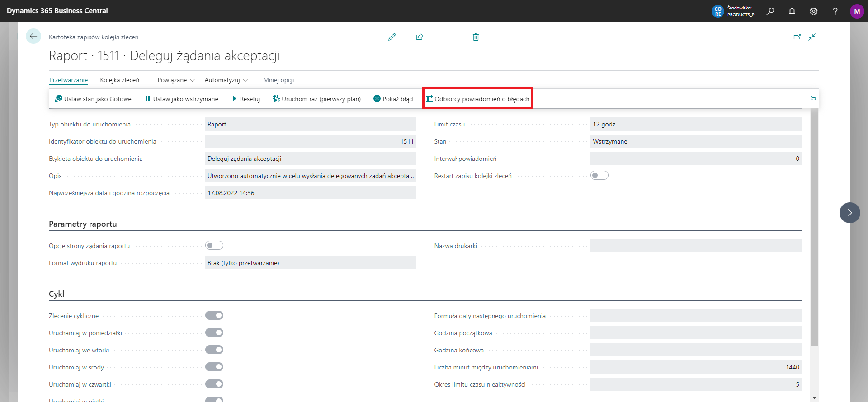Image resolution: width=868 pixels, height=402 pixels.
Task: Open the notifications bell
Action: click(792, 11)
